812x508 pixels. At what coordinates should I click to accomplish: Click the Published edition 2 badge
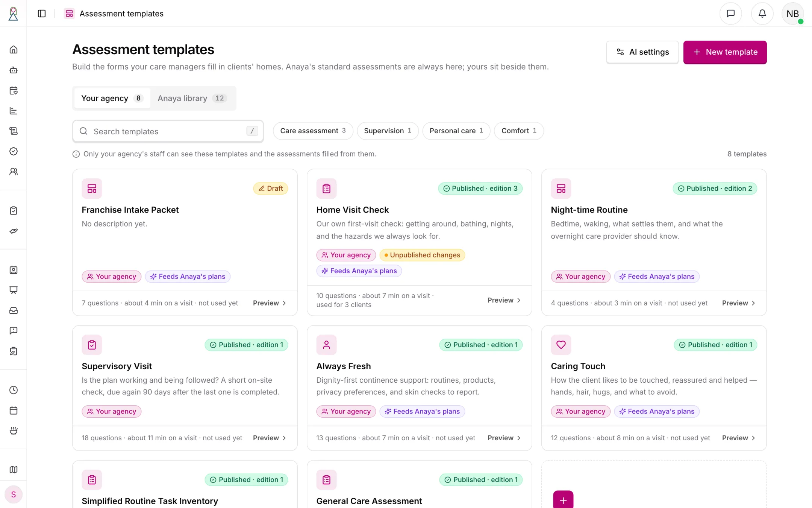(715, 189)
